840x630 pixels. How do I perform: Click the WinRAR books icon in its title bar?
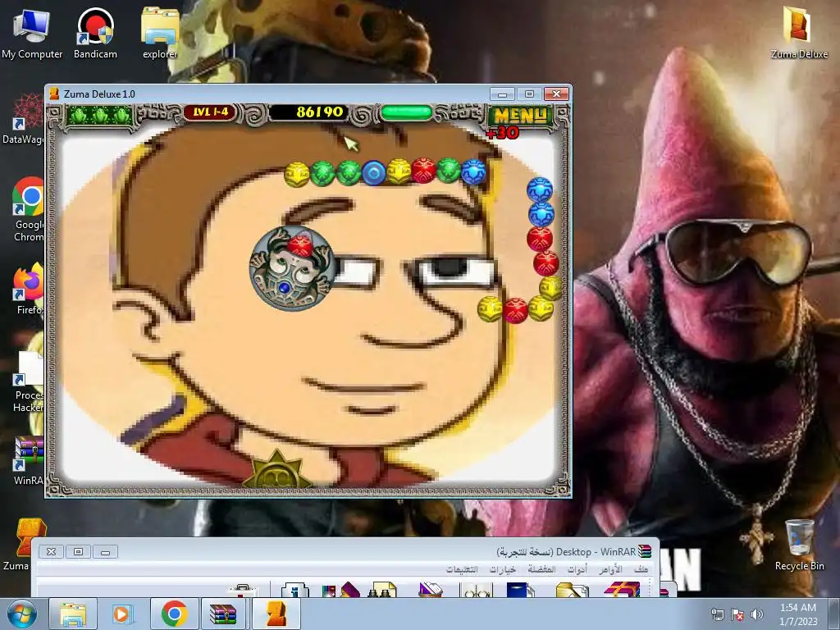645,551
